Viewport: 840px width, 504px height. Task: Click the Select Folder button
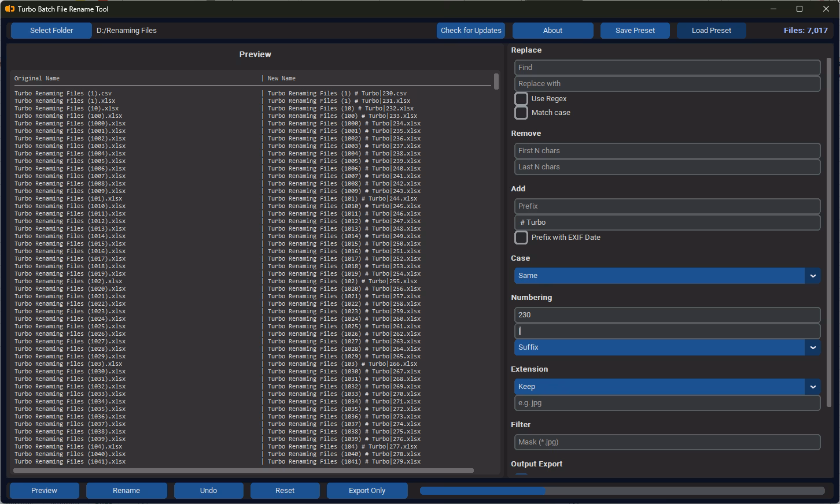coord(51,31)
